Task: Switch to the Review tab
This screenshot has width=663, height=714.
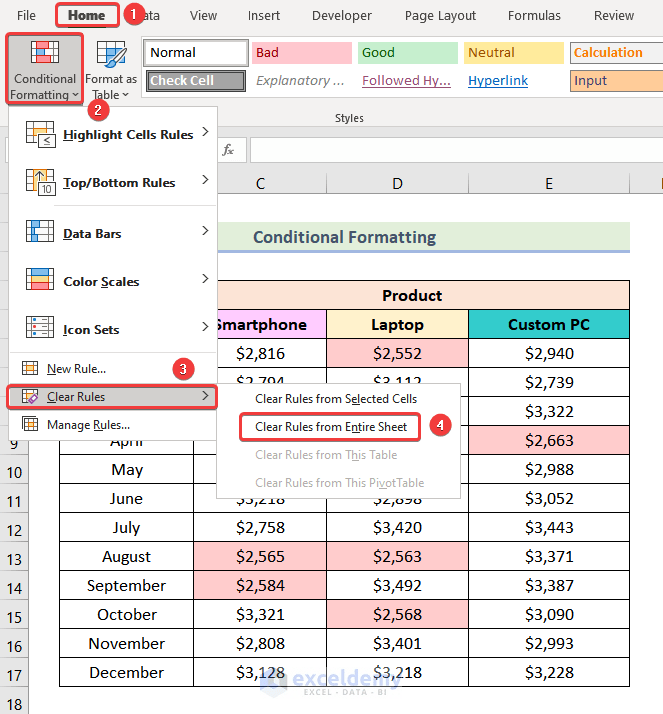Action: (x=614, y=15)
